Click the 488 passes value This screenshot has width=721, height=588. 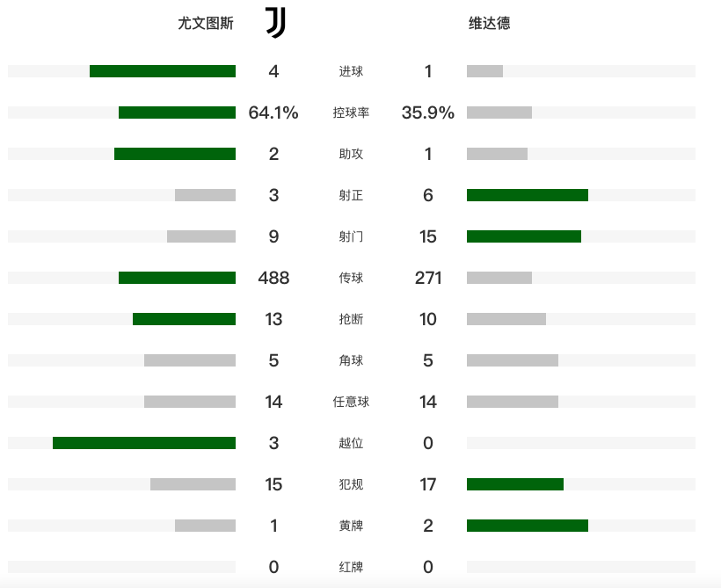click(273, 278)
